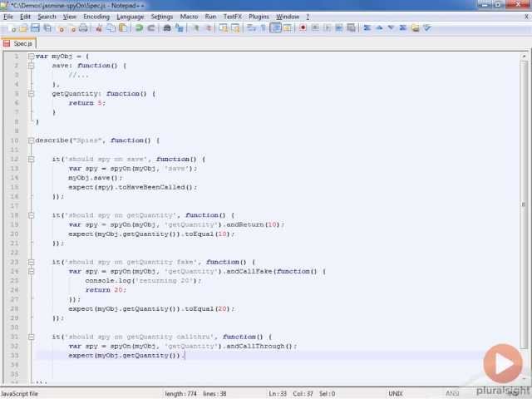Collapse the 'getQuantity: function()' fold marker
This screenshot has width=532, height=399.
(32, 94)
